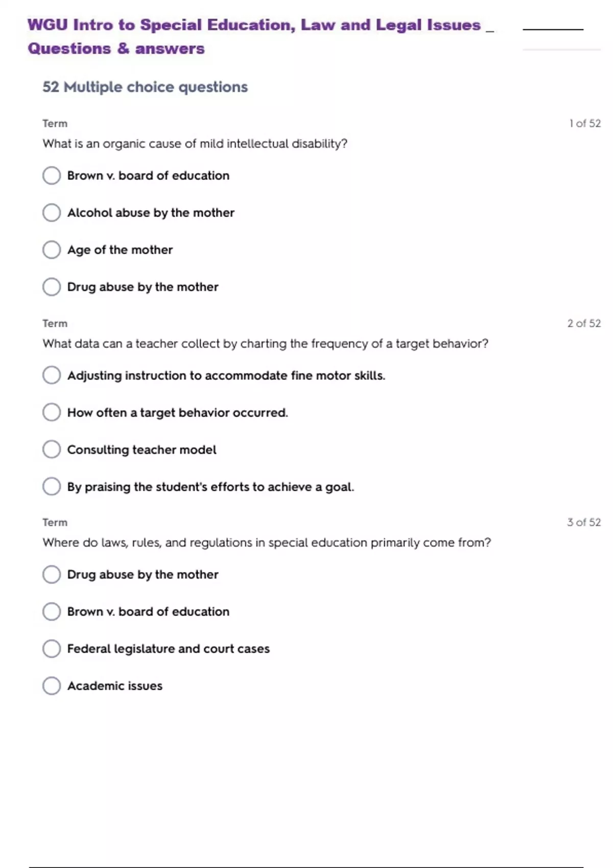Choose 'Age of the mother' answer
Screen dimensions: 613x868
coord(52,250)
